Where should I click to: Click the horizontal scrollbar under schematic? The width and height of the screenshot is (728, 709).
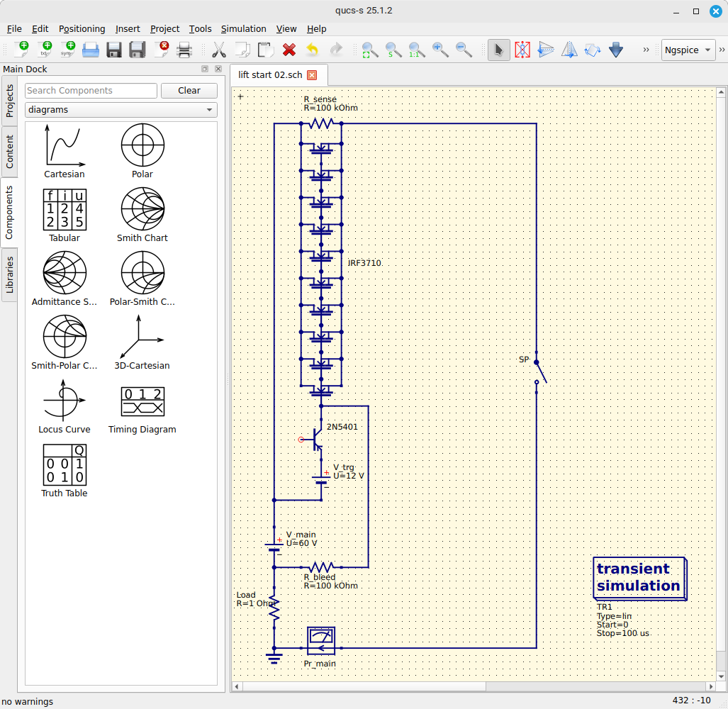coord(364,686)
